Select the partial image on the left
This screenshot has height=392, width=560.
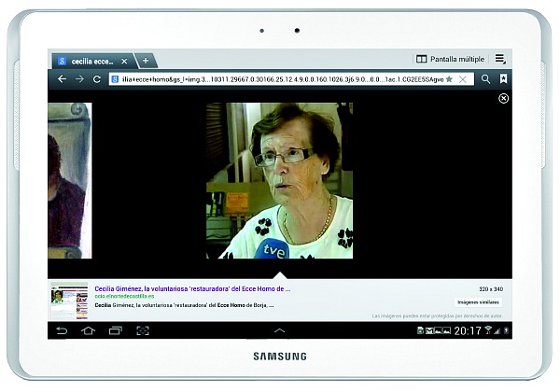tap(69, 180)
